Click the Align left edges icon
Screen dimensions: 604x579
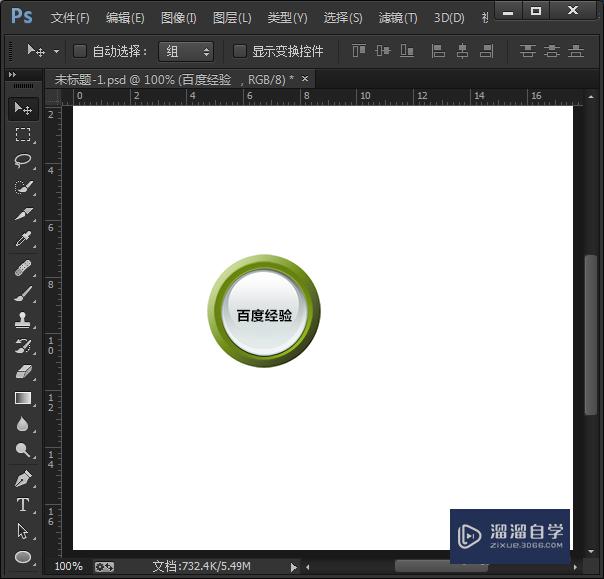click(438, 50)
